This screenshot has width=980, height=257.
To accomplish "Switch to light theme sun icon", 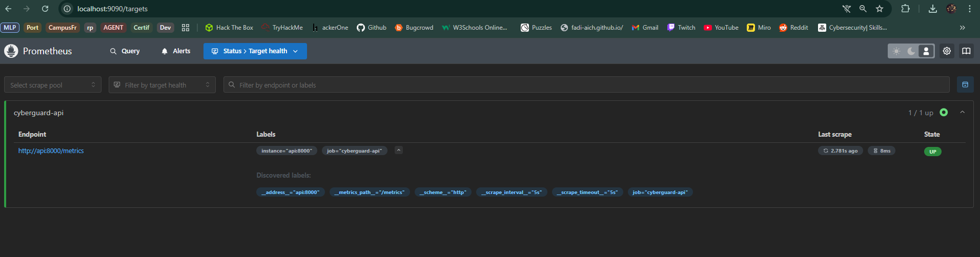I will click(896, 51).
